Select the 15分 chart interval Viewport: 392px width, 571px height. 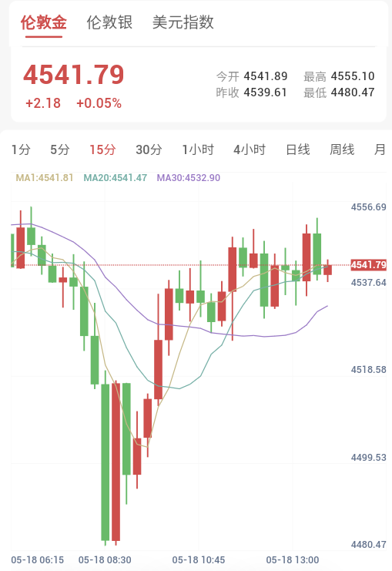(102, 149)
